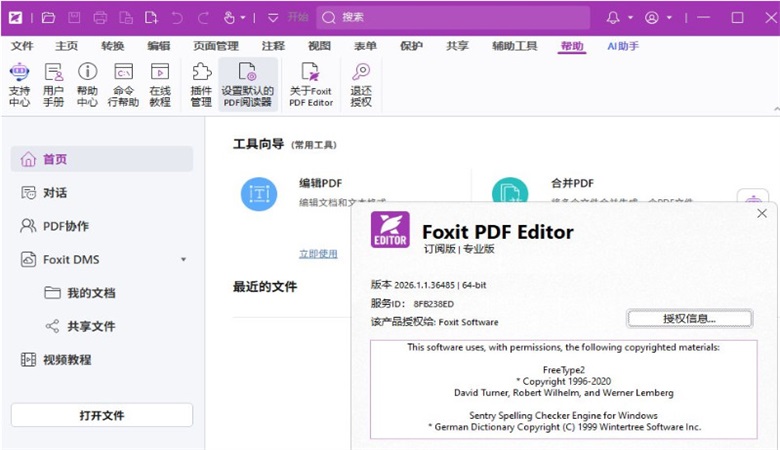The height and width of the screenshot is (450, 780).
Task: Switch to the Help (帮助) tab
Action: point(572,46)
